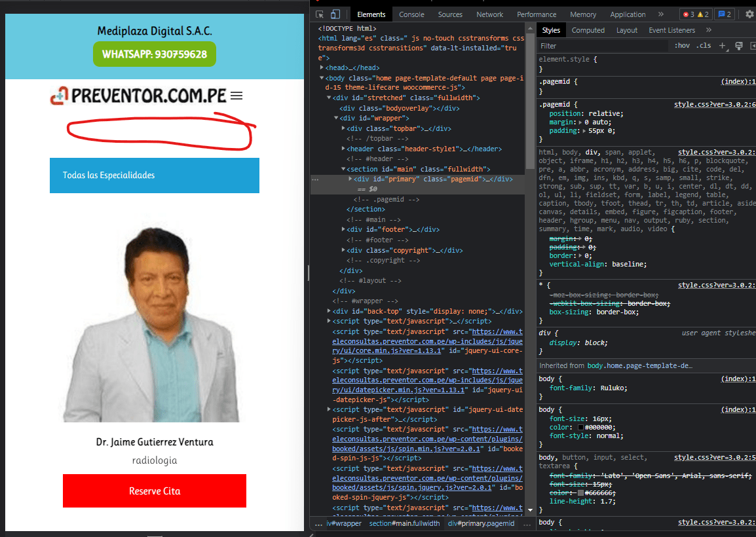Expand the div.topbar node
This screenshot has width=756, height=537.
click(343, 129)
